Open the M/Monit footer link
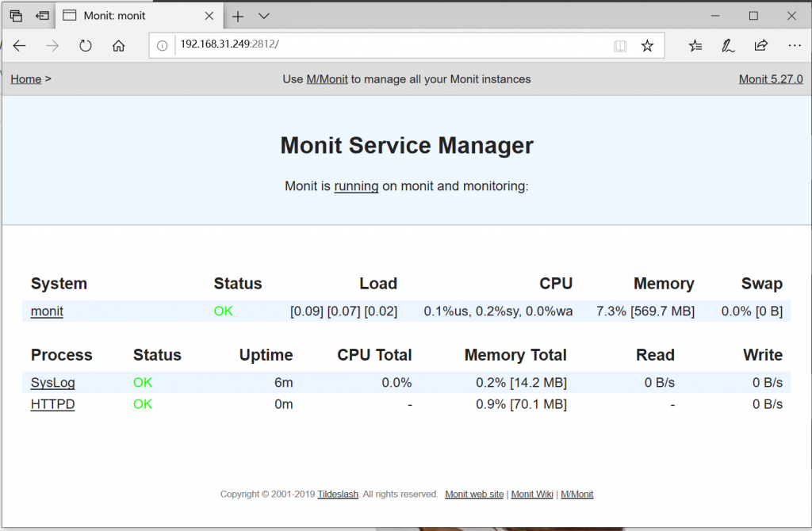This screenshot has height=531, width=812. pyautogui.click(x=577, y=495)
